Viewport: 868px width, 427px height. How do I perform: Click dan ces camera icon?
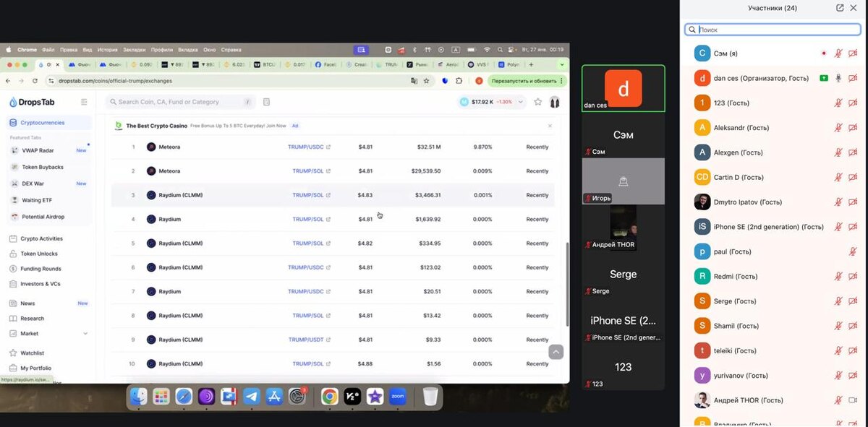tap(854, 78)
